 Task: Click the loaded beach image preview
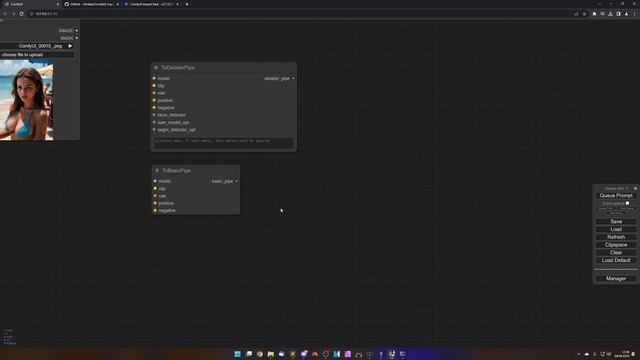pos(27,100)
